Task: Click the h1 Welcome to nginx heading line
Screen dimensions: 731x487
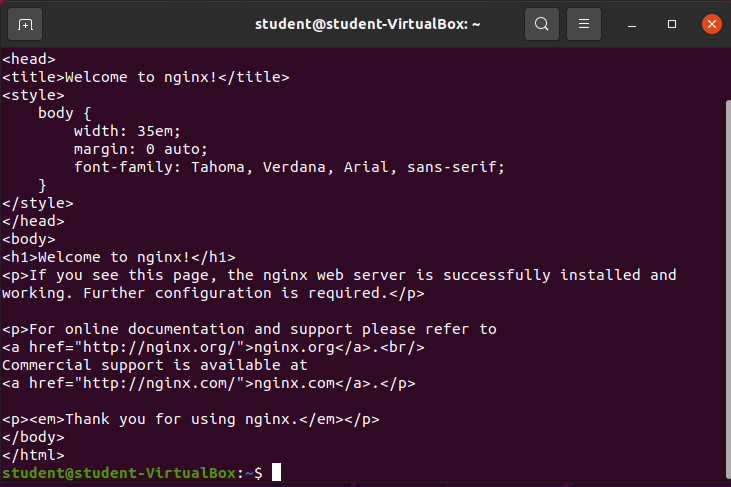Action: (x=118, y=257)
